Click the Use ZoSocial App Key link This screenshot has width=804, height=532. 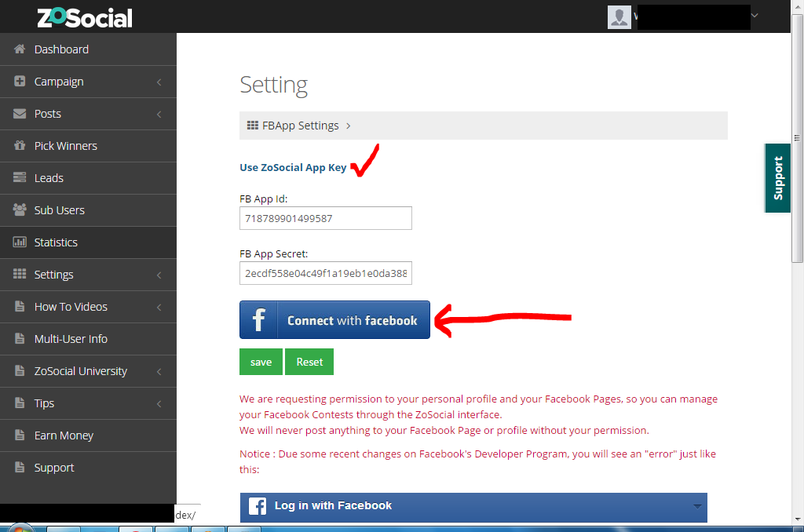click(x=293, y=168)
